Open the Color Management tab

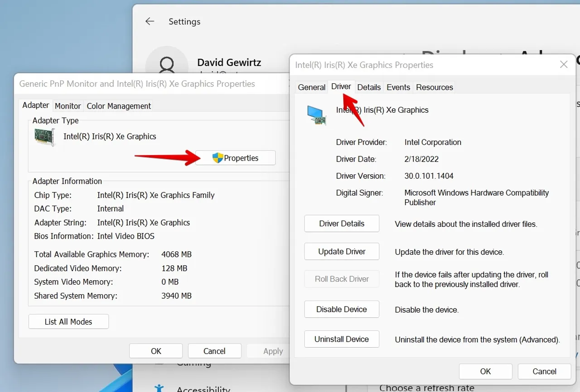click(x=119, y=106)
